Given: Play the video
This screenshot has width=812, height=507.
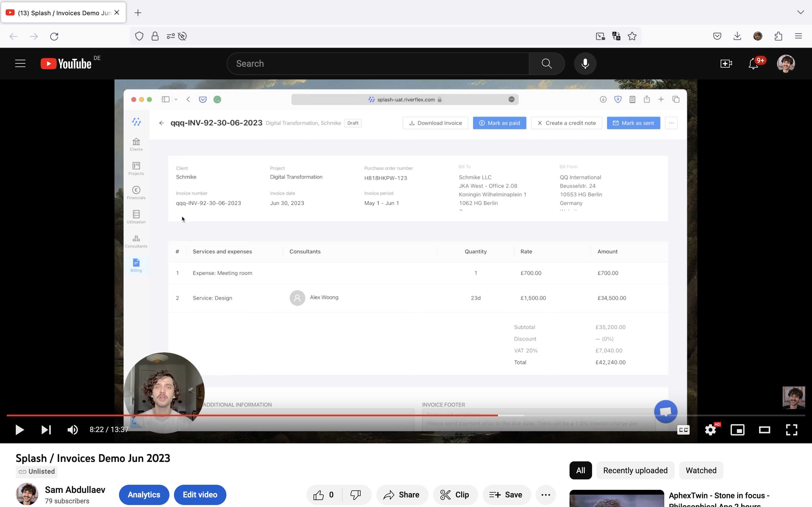Looking at the screenshot, I should tap(19, 430).
